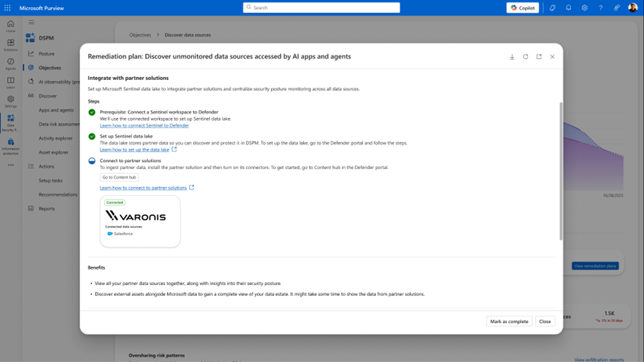Viewport: 644px width, 362px height.
Task: Click the search field in header
Action: click(321, 8)
